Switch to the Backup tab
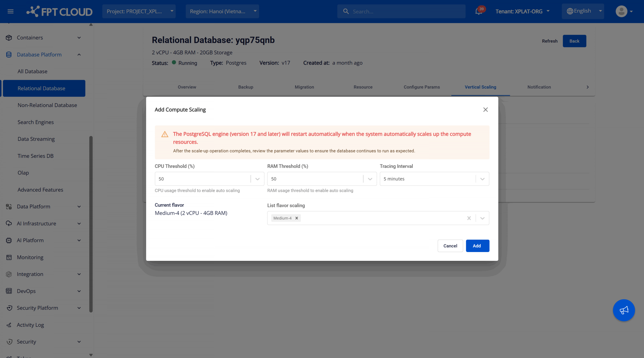Viewport: 644px width, 358px height. click(x=246, y=87)
